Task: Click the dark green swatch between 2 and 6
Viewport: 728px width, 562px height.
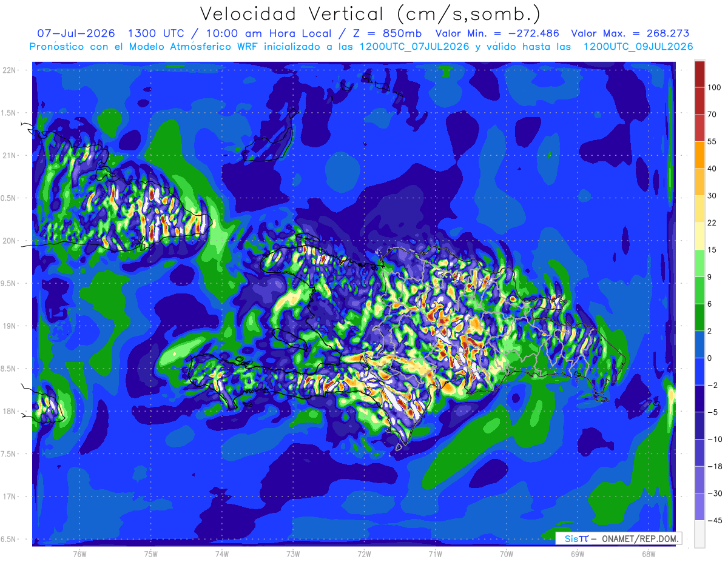Action: 699,317
